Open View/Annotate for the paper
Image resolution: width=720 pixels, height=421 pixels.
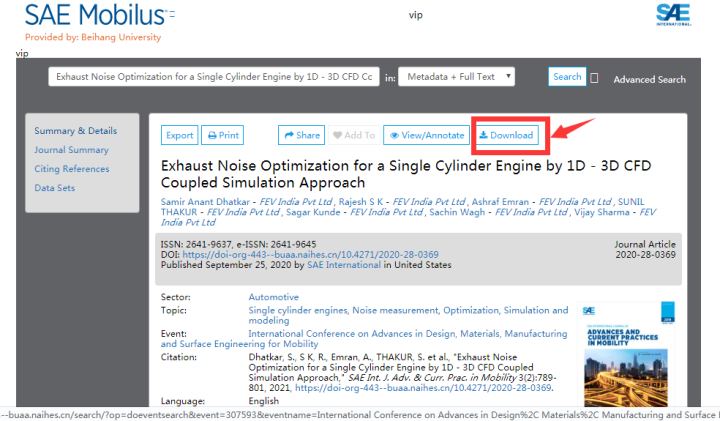pyautogui.click(x=427, y=135)
